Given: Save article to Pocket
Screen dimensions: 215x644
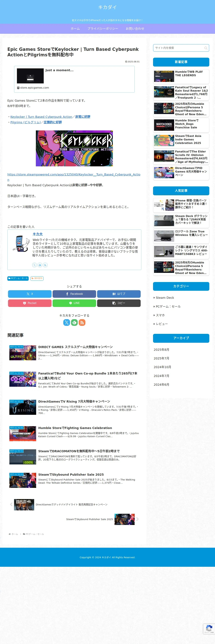Looking at the screenshot, I should pyautogui.click(x=30, y=303).
